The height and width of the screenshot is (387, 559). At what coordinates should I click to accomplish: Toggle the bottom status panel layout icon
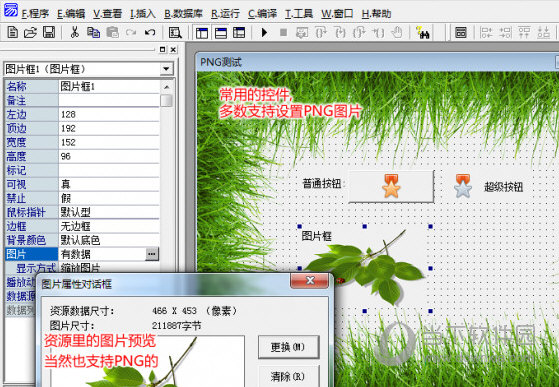tap(221, 33)
